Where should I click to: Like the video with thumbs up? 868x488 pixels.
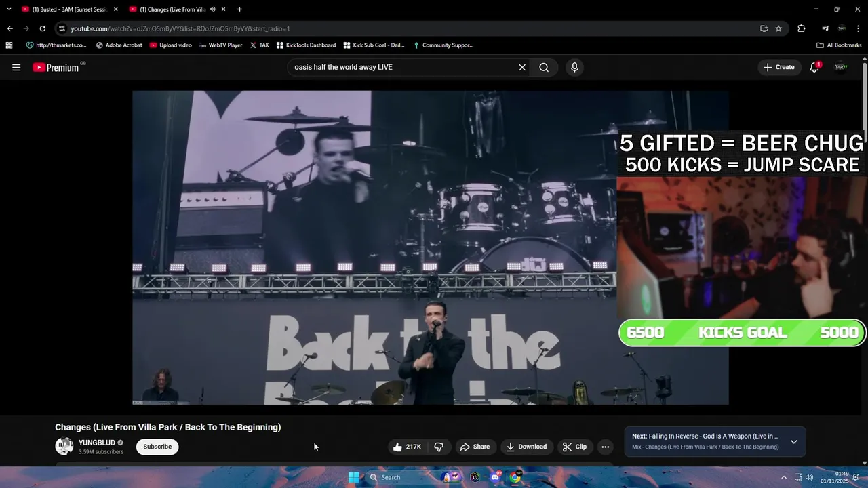coord(407,447)
